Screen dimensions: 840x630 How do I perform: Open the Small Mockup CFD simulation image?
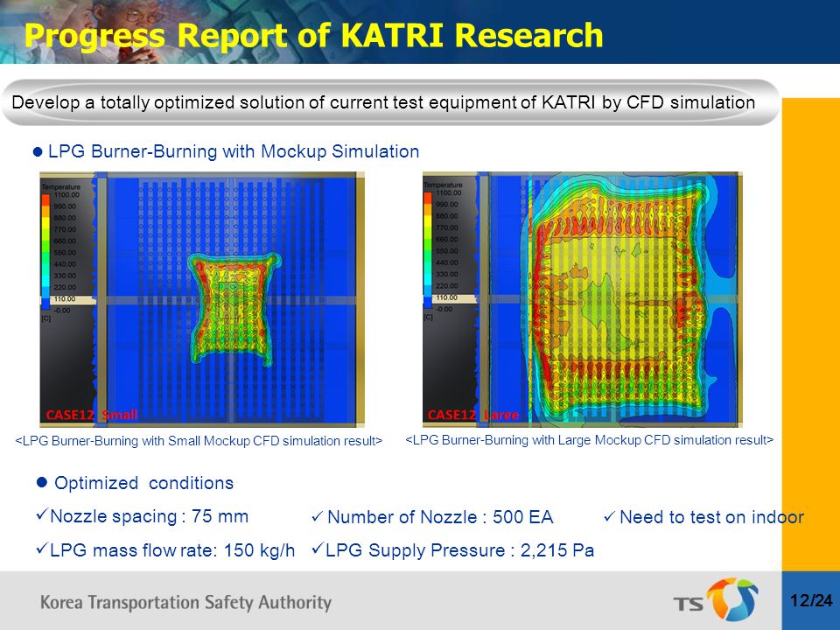202,299
